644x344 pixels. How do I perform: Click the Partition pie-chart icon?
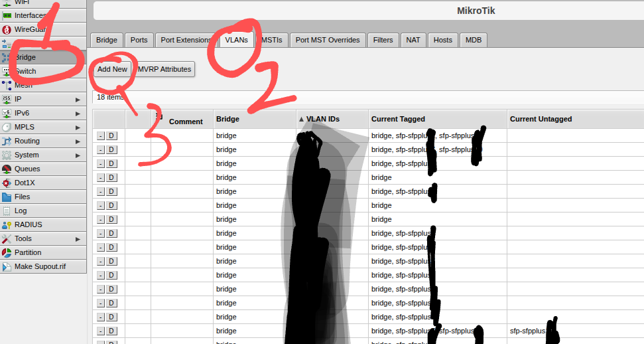(7, 253)
